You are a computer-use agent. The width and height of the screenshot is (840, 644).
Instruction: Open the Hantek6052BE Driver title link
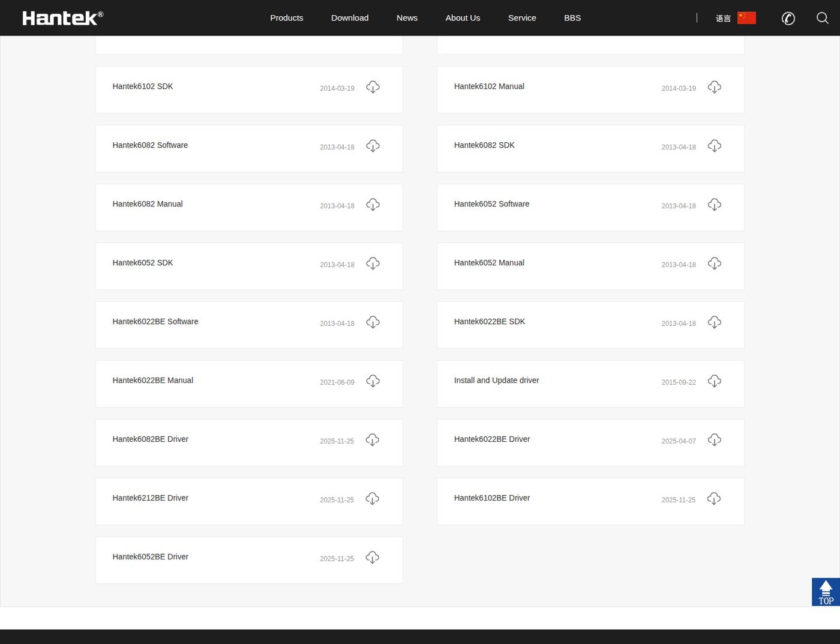(x=151, y=557)
